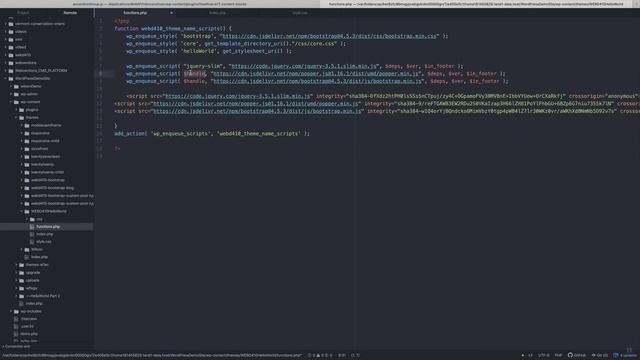Change the PHP grammar selector in status bar
The width and height of the screenshot is (640, 360).
[x=558, y=355]
